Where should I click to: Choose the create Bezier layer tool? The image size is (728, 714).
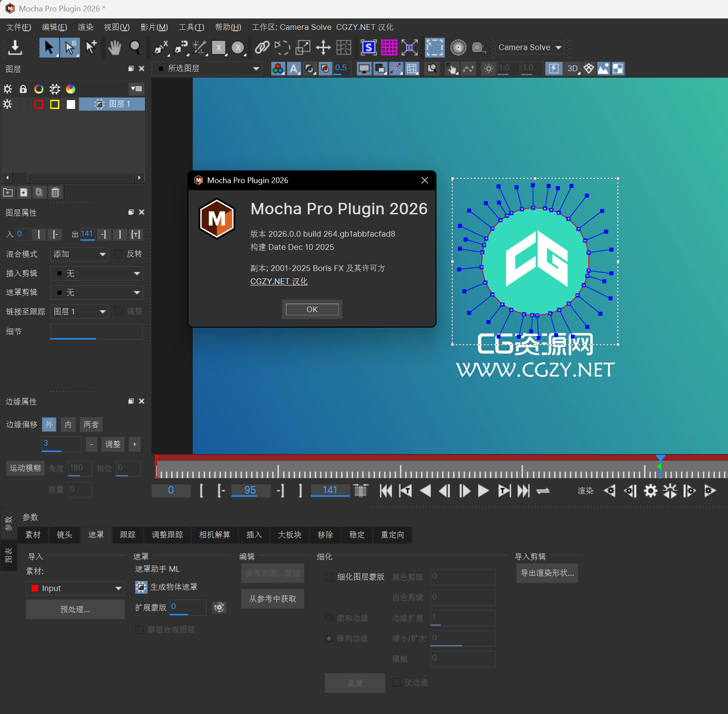(x=180, y=47)
